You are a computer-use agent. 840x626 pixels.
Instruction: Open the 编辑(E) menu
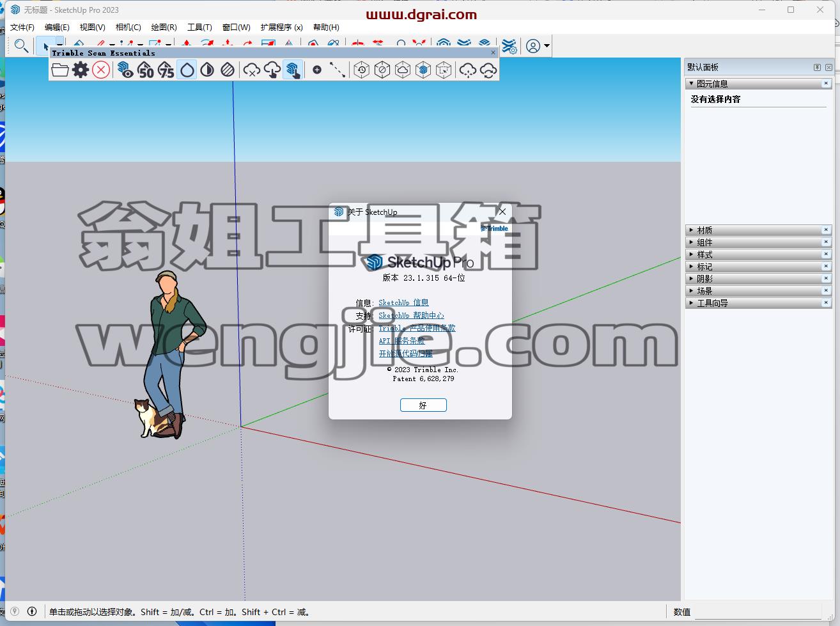click(57, 27)
